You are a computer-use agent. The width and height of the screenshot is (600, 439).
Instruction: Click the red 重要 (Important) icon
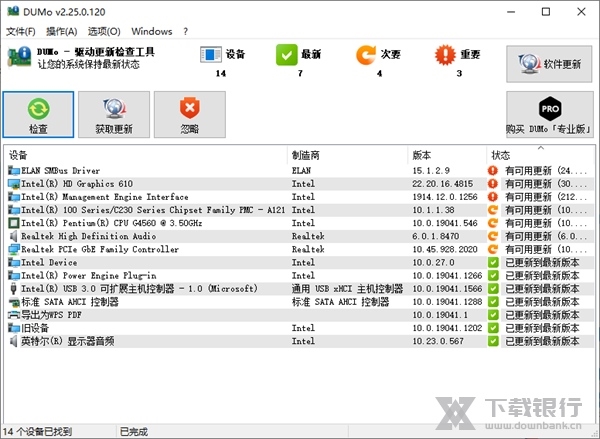point(446,54)
